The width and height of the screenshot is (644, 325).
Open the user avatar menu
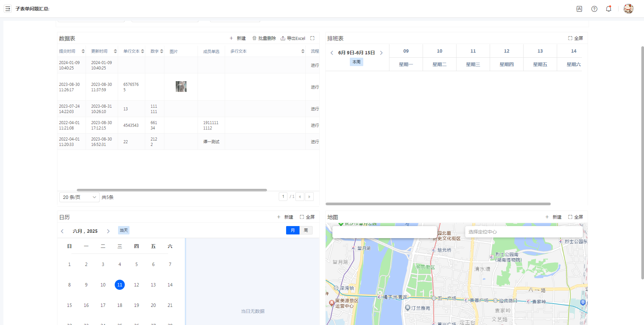[x=628, y=9]
